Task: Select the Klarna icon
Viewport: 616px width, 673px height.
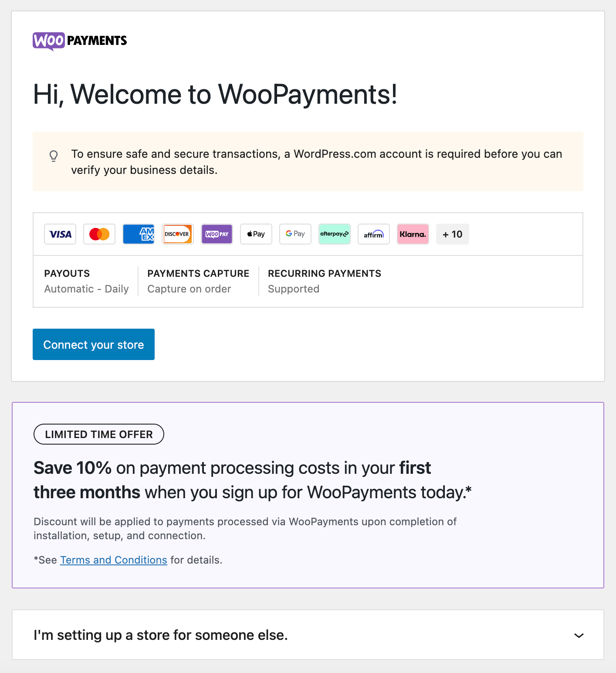Action: (x=413, y=234)
